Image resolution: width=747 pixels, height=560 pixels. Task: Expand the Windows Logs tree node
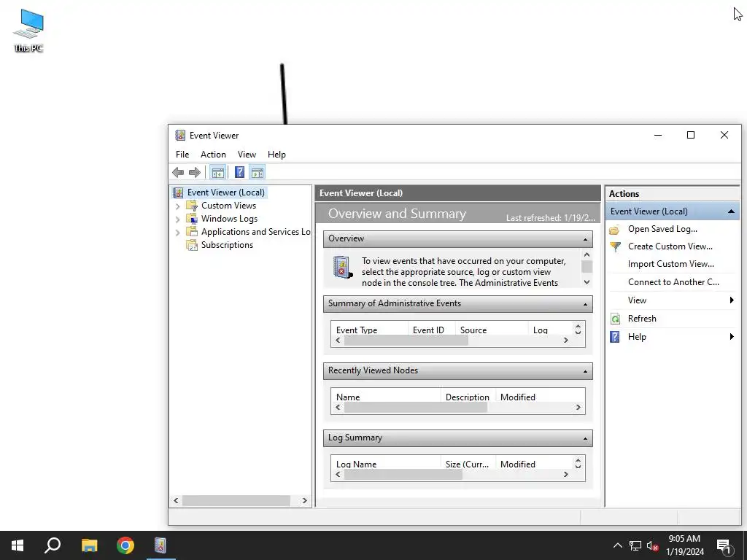click(x=178, y=219)
